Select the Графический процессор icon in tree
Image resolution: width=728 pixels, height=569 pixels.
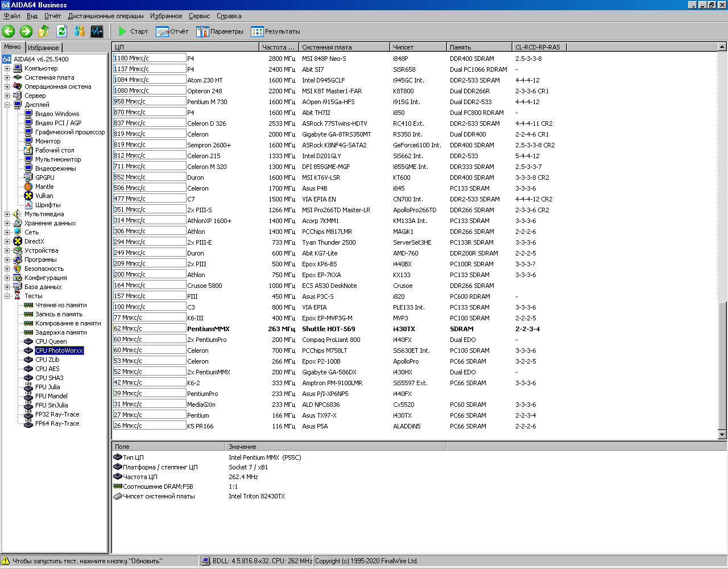(x=28, y=132)
